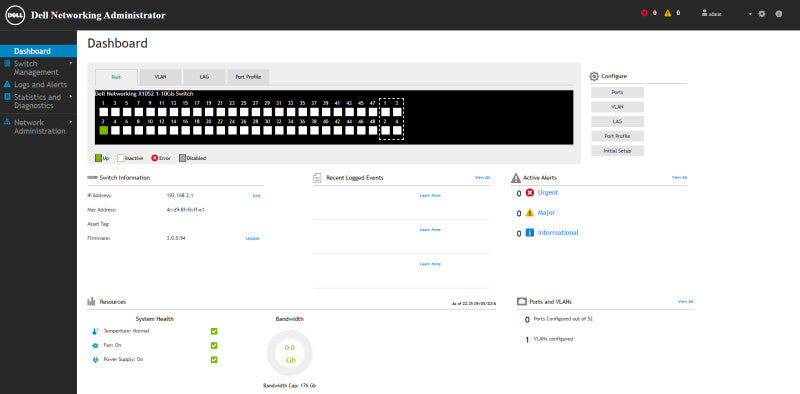This screenshot has height=394, width=800.
Task: Select port 24 on the switch diagram
Action: coord(232,130)
